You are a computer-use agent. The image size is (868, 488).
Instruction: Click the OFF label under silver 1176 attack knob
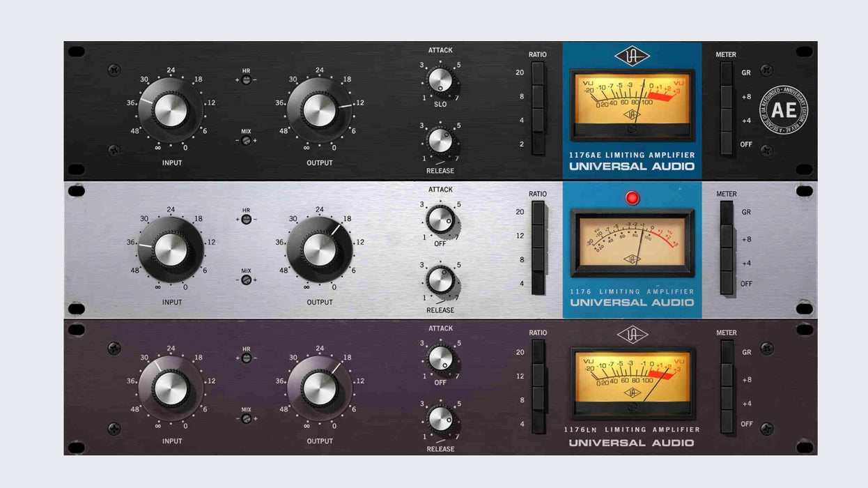point(440,243)
